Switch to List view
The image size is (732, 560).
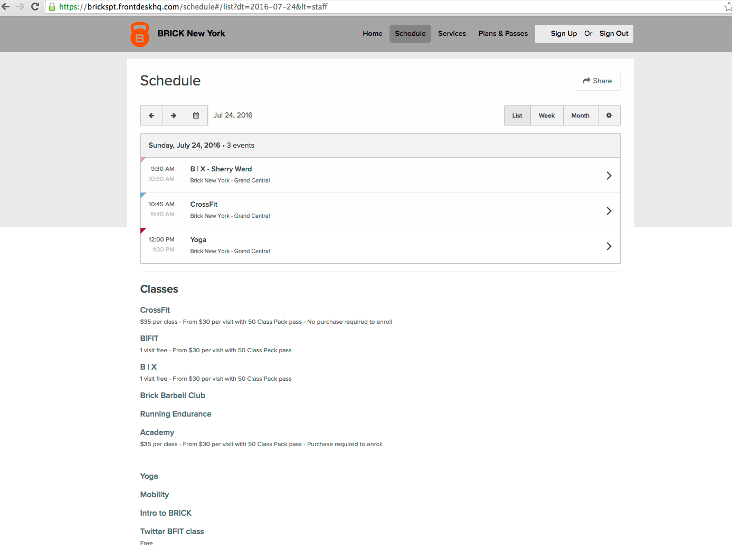tap(517, 115)
